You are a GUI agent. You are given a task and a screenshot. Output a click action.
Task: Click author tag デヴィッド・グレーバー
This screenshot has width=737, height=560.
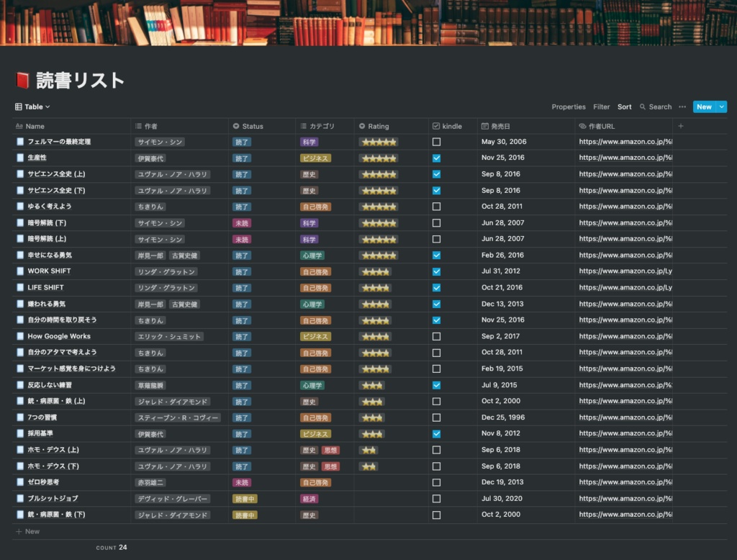coord(173,499)
